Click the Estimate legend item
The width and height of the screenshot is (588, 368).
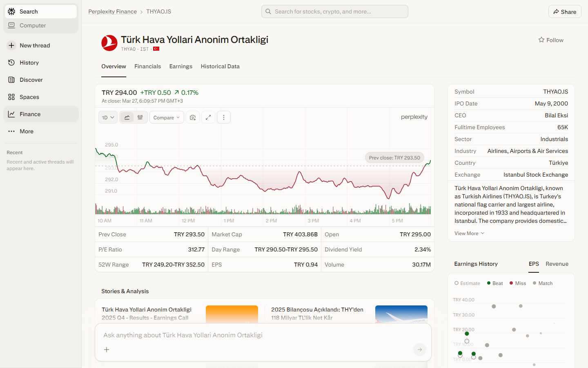(x=467, y=283)
